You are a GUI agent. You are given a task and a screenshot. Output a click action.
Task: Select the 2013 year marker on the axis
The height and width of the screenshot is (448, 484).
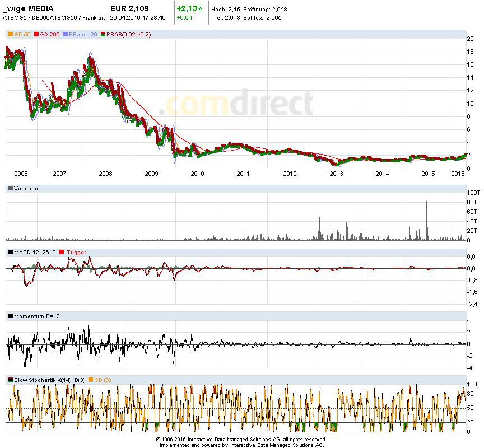pyautogui.click(x=336, y=174)
